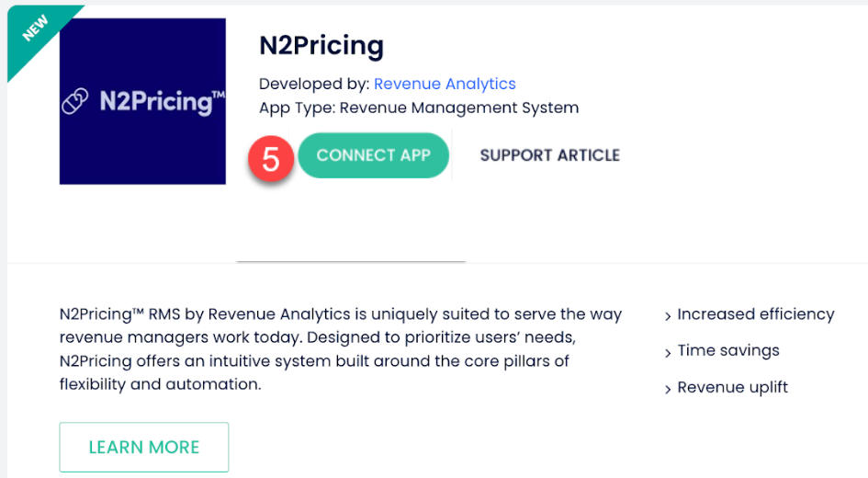
Task: Select the Time savings benefit text
Action: pyautogui.click(x=727, y=350)
